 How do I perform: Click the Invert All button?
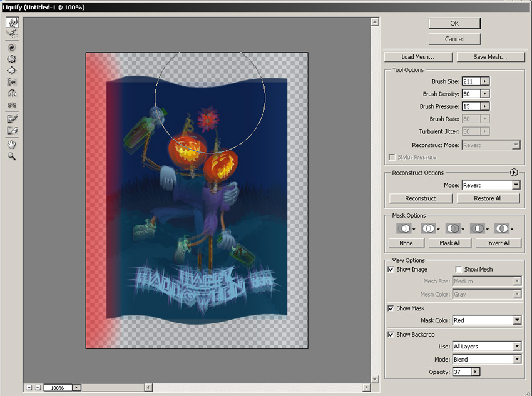498,243
